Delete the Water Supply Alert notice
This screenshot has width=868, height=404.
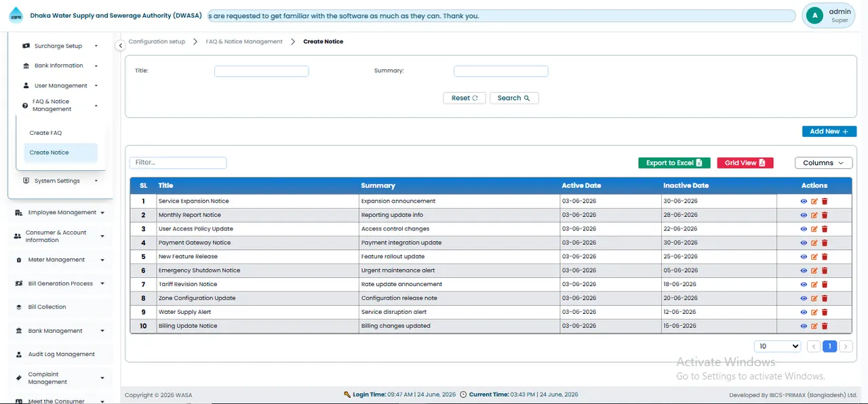825,312
